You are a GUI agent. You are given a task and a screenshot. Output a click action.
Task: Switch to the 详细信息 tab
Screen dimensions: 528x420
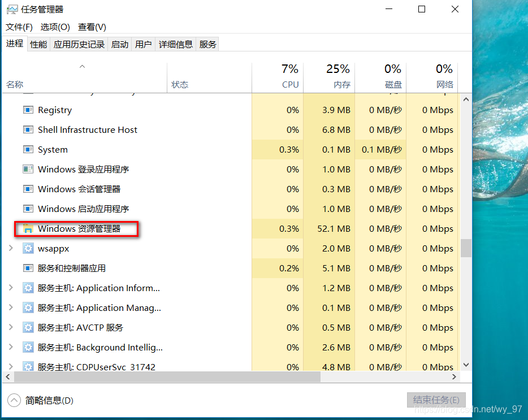(x=176, y=45)
